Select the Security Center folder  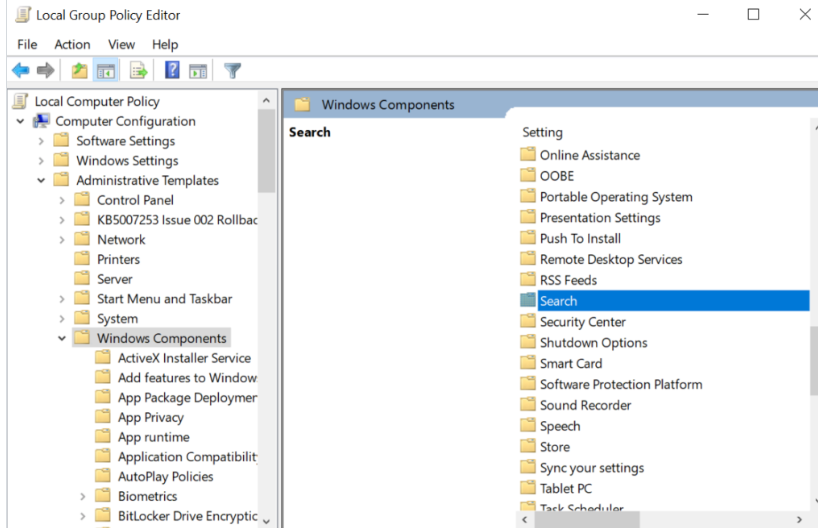[x=583, y=322]
